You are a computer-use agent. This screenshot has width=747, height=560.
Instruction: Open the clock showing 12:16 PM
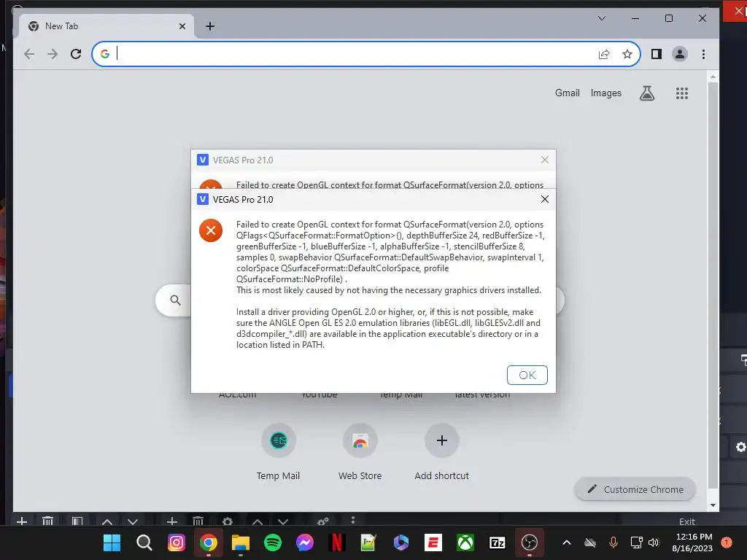point(692,542)
